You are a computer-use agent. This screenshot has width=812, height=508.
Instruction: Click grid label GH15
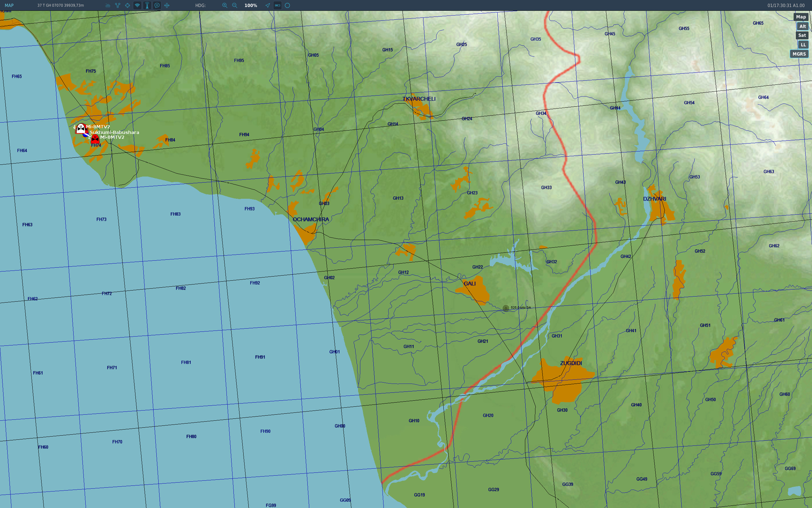click(388, 50)
